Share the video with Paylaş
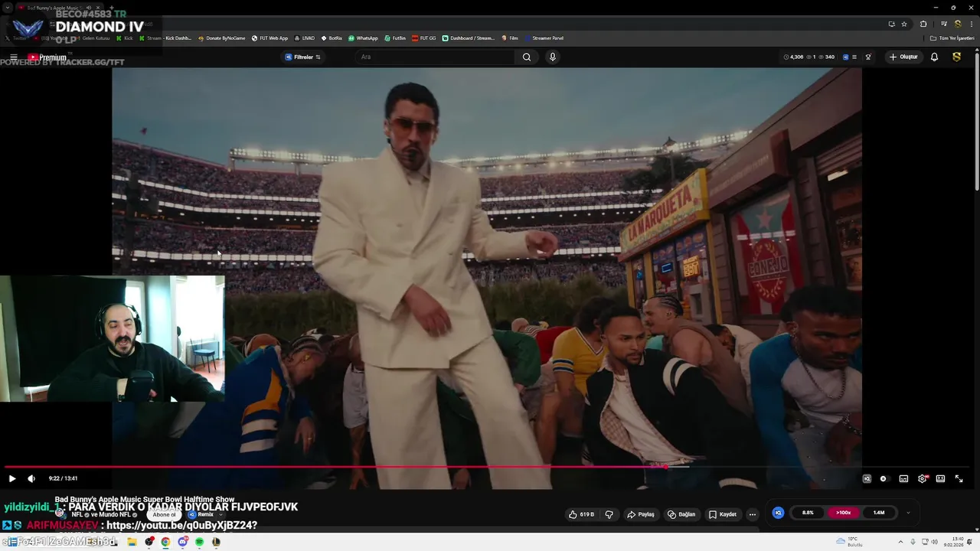980x551 pixels. (x=641, y=514)
